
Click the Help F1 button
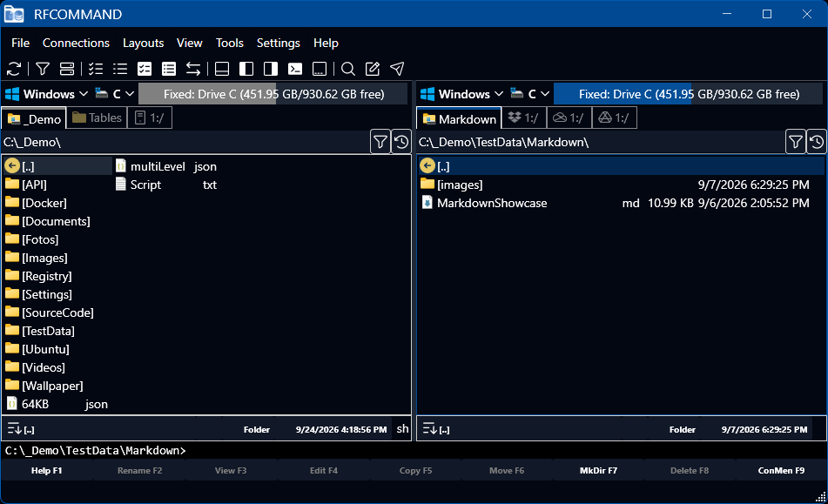coord(46,470)
